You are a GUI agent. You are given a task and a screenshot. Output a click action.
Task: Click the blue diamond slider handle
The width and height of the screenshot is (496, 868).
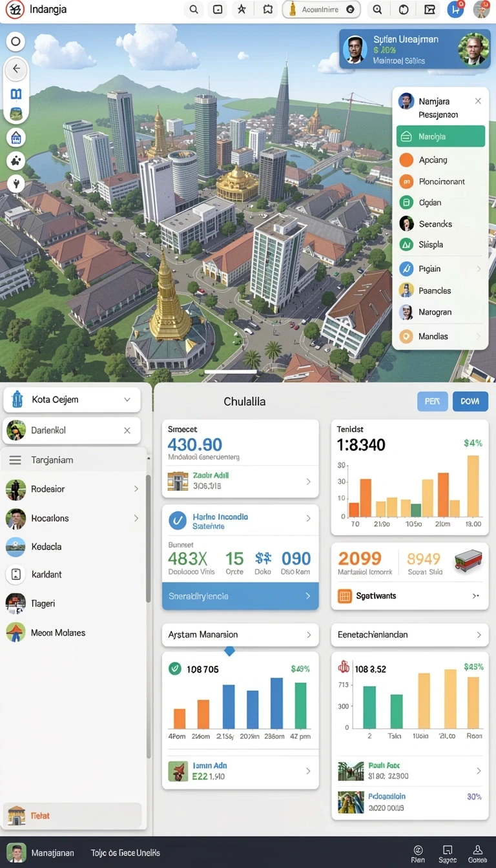click(229, 651)
